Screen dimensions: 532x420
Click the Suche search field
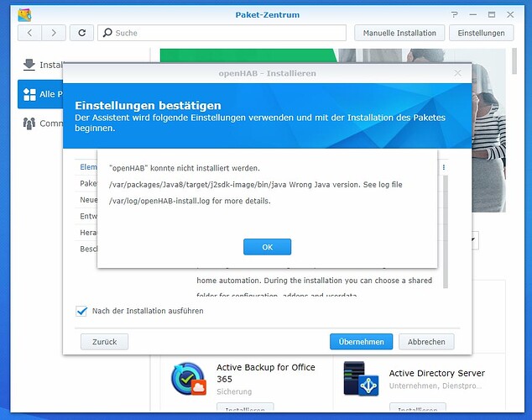pos(222,33)
